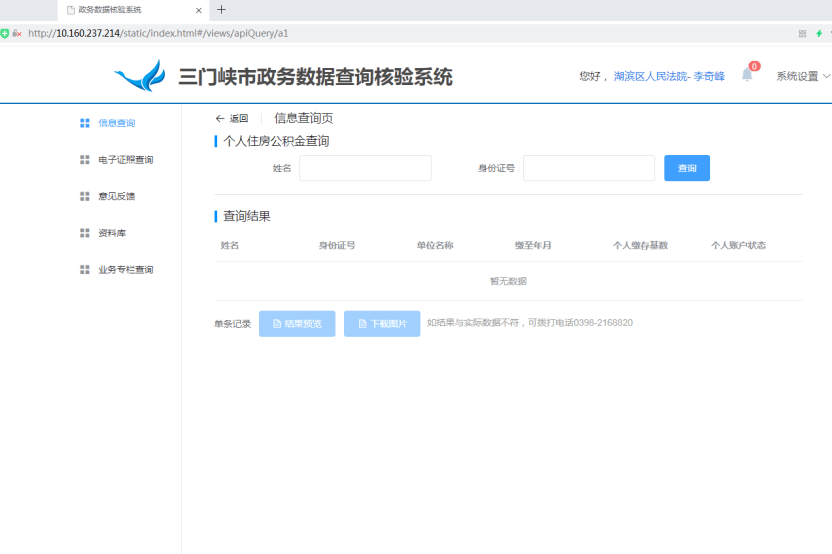
Task: Click the 个人住房公积金查询 section heading
Action: click(x=276, y=141)
